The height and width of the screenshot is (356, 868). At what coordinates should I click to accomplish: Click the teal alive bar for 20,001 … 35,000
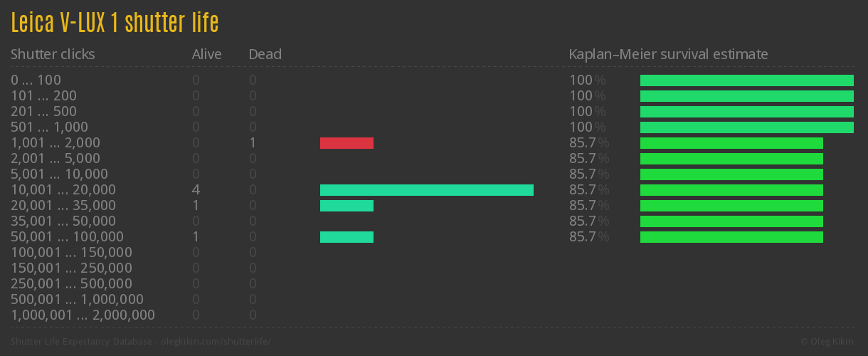[x=346, y=206]
